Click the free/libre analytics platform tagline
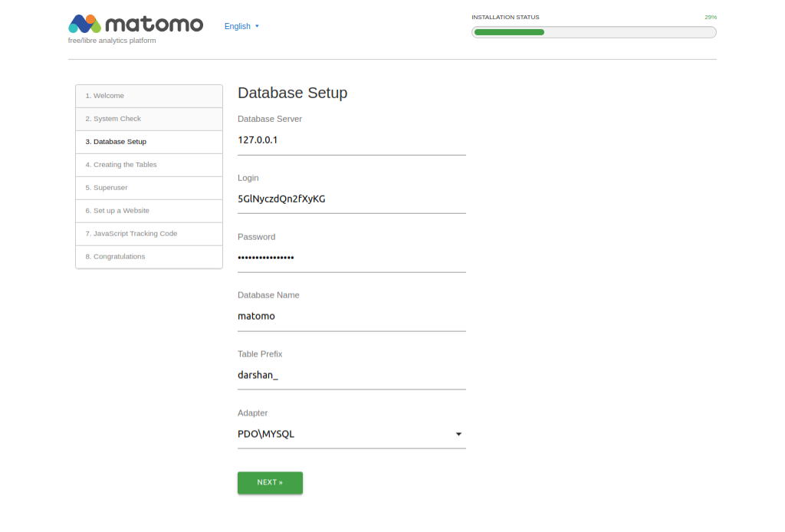This screenshot has height=532, width=785. pos(112,41)
